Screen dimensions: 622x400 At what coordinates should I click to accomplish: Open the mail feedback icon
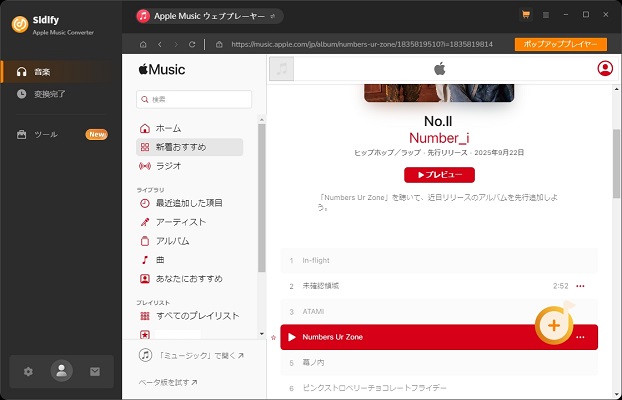click(95, 371)
